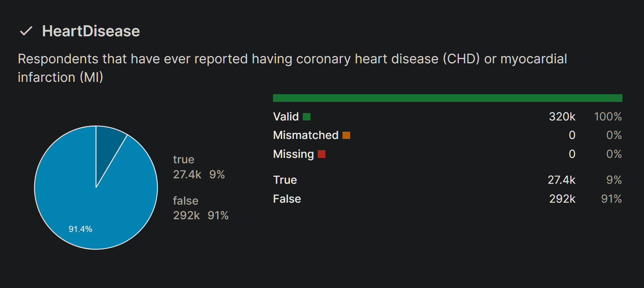Click the False statistics row label
This screenshot has height=288, width=644.
pyautogui.click(x=287, y=199)
